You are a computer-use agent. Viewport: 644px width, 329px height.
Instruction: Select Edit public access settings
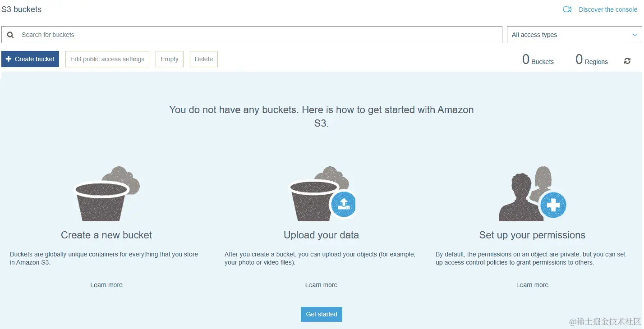pyautogui.click(x=107, y=59)
